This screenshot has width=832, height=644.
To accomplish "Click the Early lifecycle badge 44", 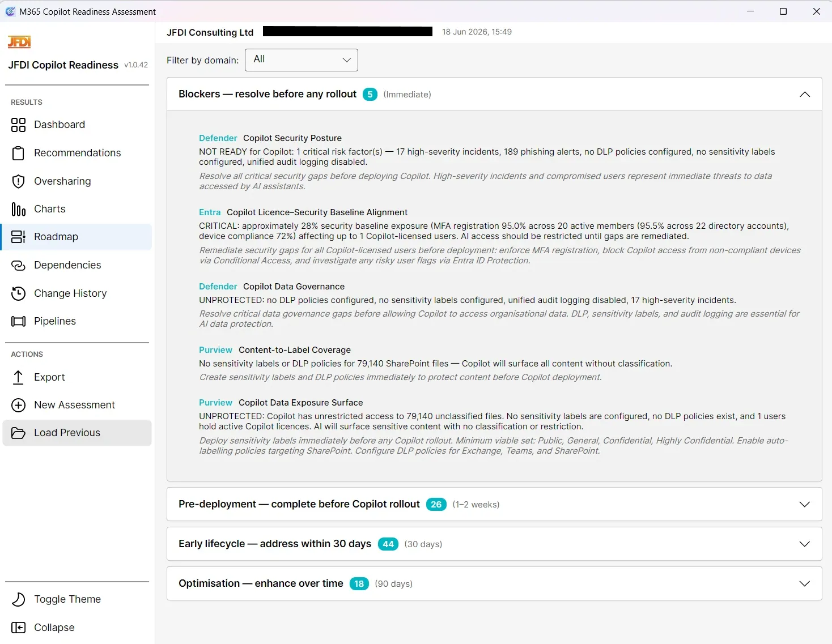I will 388,544.
